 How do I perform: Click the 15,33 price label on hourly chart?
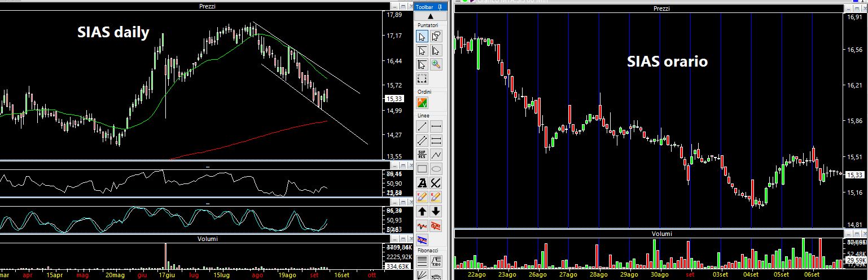point(856,176)
